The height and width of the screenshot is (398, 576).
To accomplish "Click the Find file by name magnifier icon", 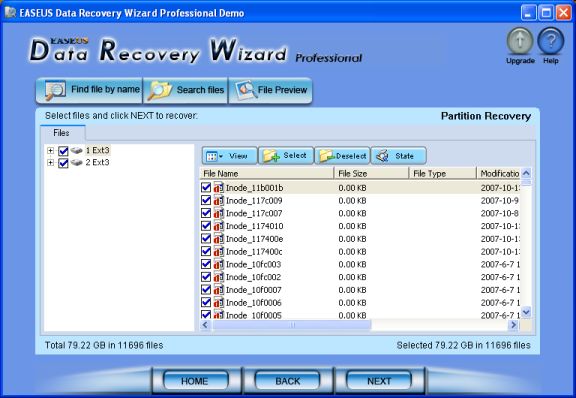I will pyautogui.click(x=55, y=90).
